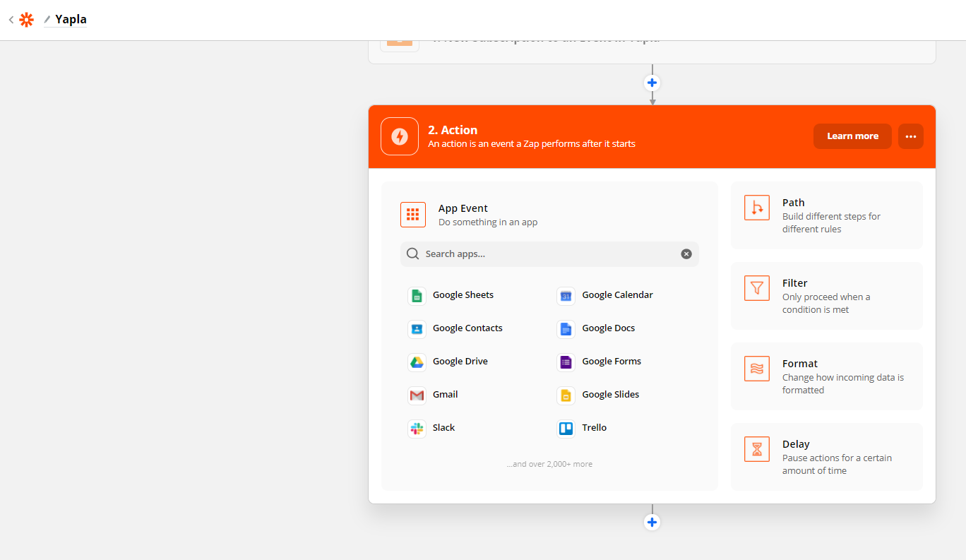The image size is (966, 560).
Task: Choose the Format helper for data formatting
Action: 826,376
